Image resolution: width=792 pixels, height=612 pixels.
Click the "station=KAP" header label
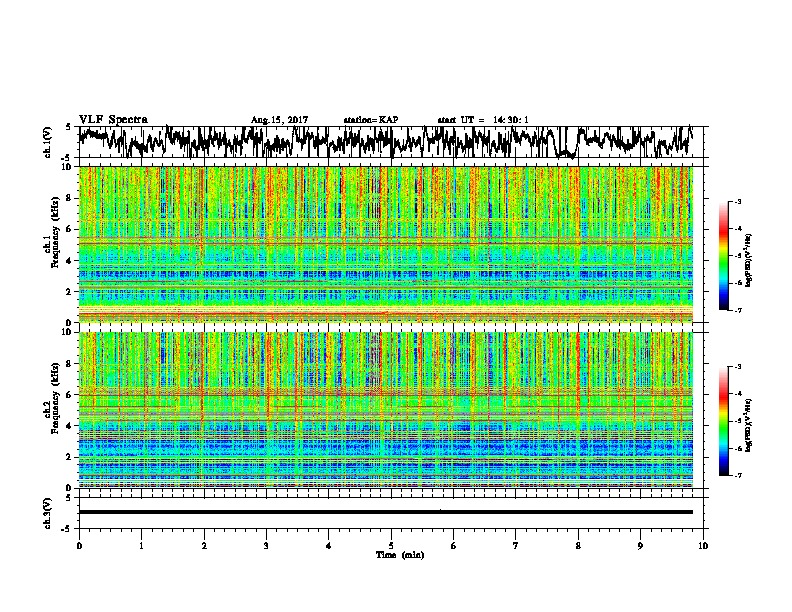371,120
